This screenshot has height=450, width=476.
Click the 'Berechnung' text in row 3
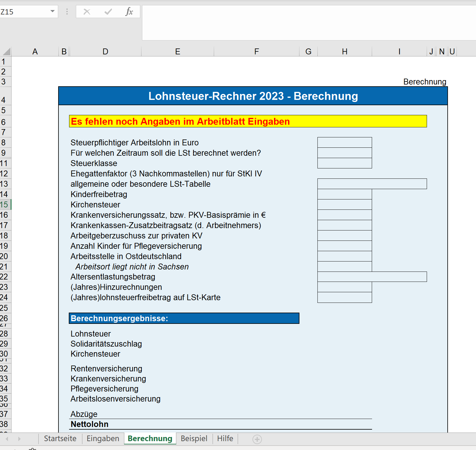tap(425, 82)
